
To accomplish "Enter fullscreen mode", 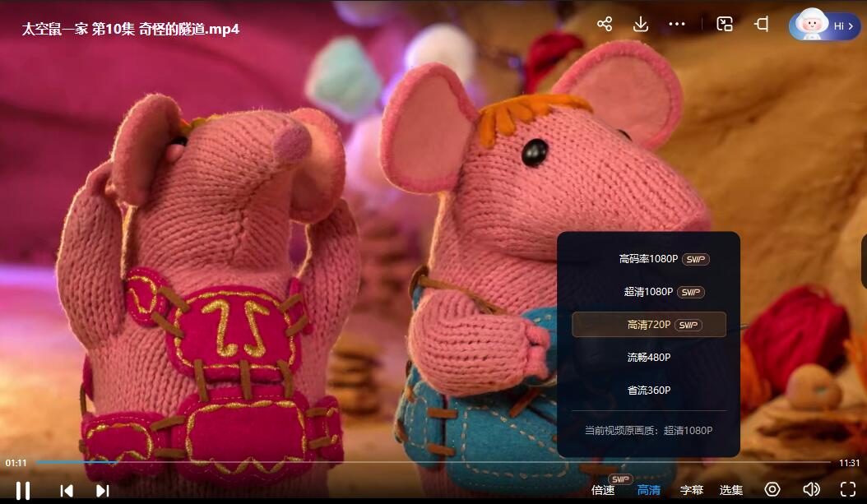I will pos(848,489).
